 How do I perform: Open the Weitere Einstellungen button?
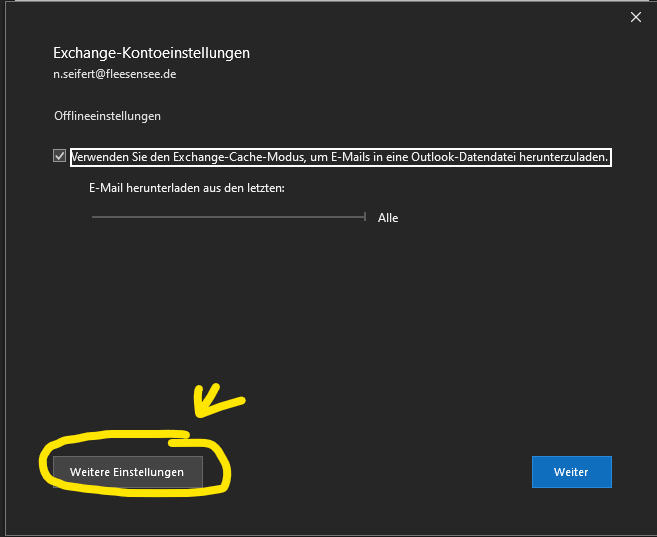pyautogui.click(x=128, y=472)
